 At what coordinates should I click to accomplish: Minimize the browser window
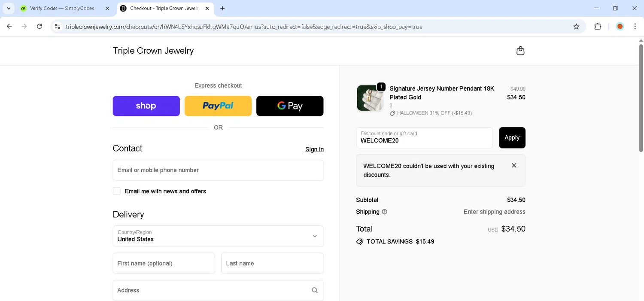(x=596, y=8)
